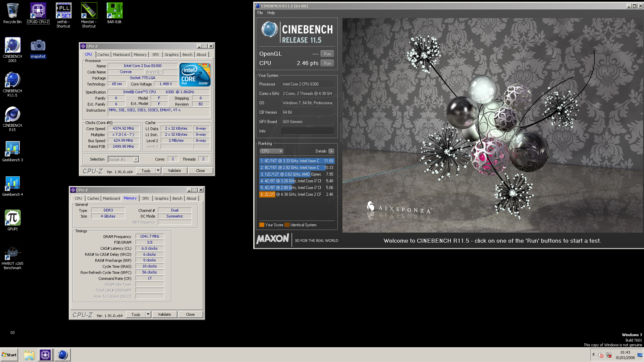Click the Info input field in Cinebench
Screen dimensions: 644x362
point(307,131)
